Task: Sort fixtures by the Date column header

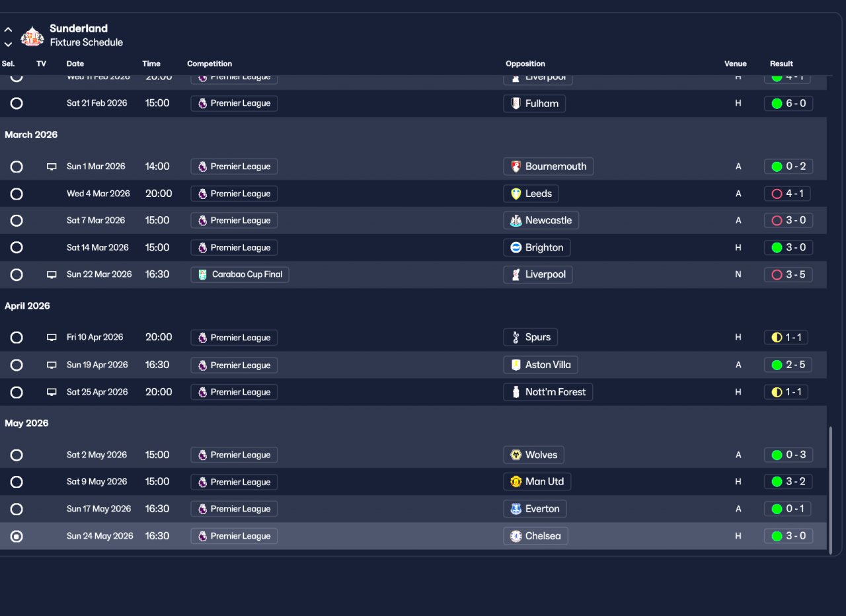Action: tap(75, 64)
